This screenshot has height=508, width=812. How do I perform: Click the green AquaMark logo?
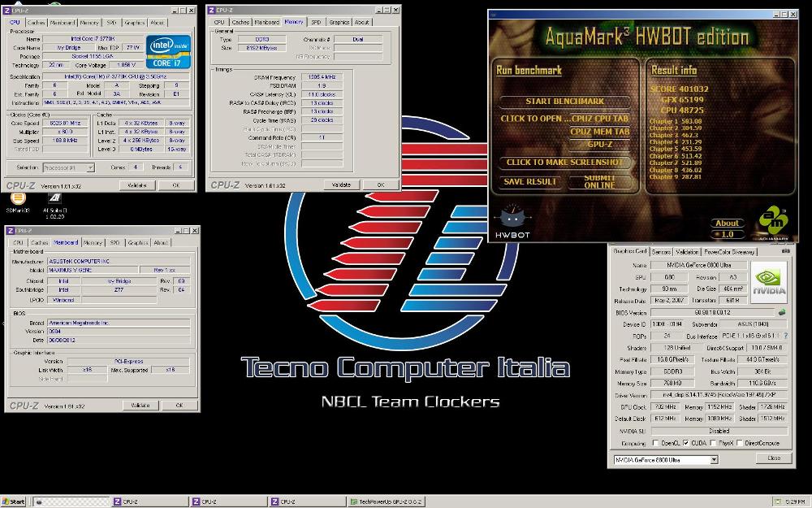[773, 223]
